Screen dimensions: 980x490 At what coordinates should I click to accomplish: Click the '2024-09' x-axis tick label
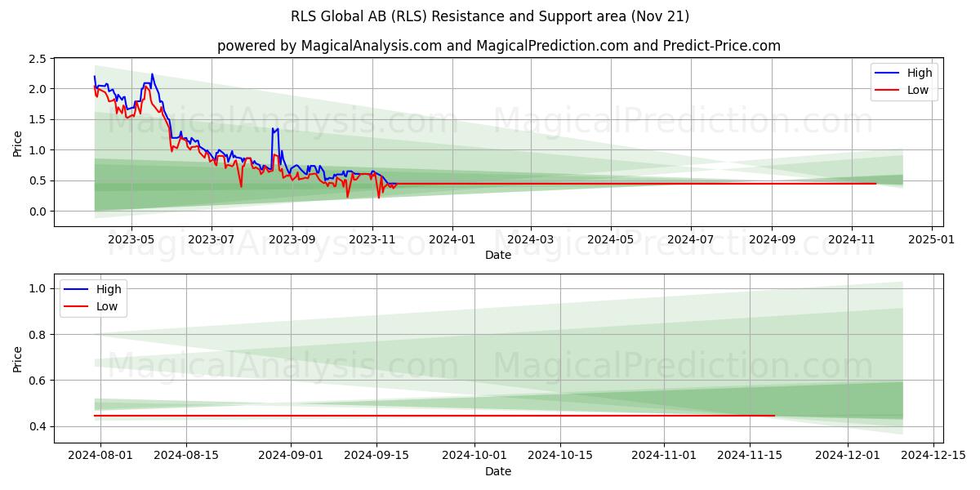(x=773, y=239)
